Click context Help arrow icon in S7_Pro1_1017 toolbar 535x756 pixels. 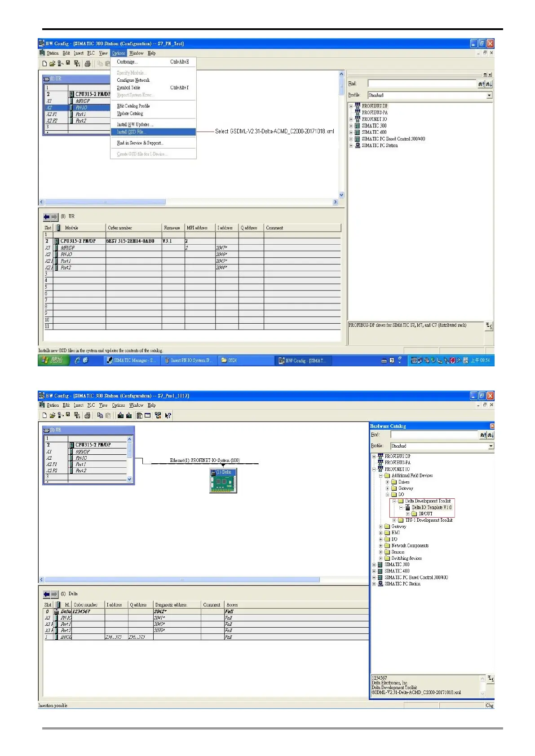pyautogui.click(x=168, y=416)
